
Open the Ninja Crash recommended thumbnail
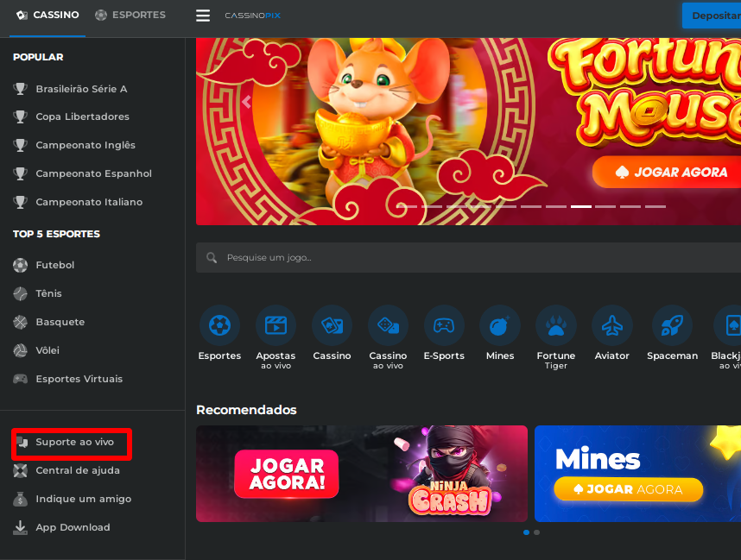pos(361,473)
